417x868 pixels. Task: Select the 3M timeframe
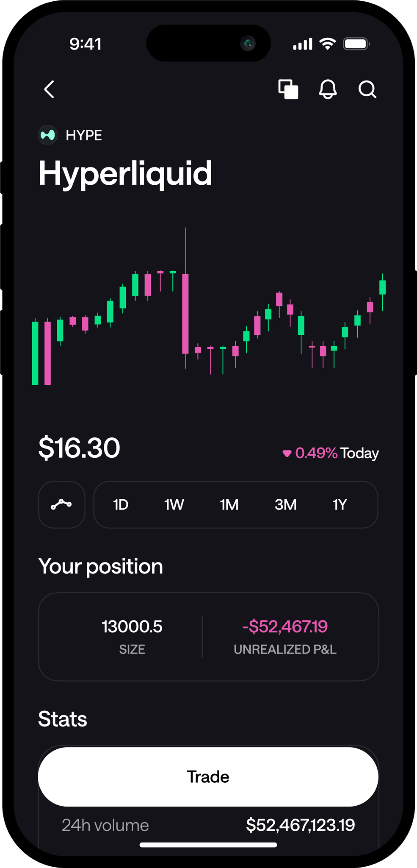point(286,505)
